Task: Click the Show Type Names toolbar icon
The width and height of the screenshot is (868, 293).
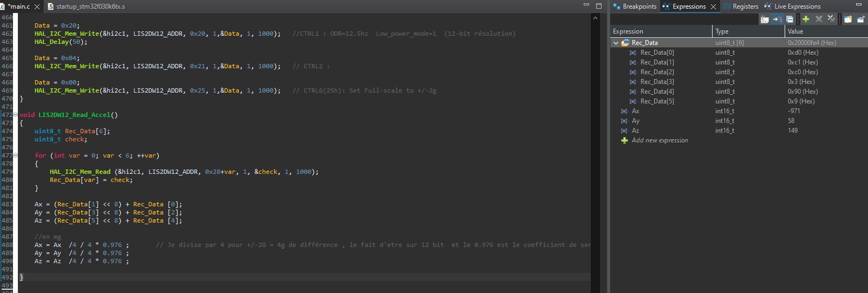Action: 765,19
